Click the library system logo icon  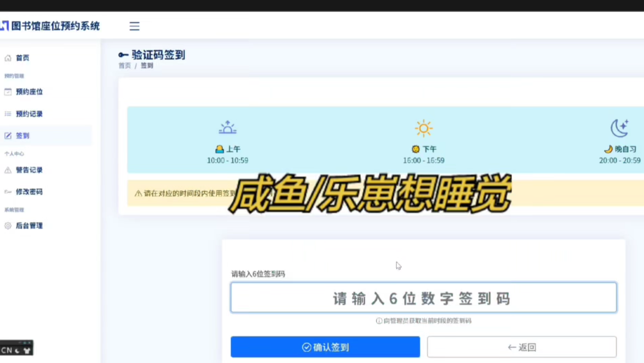point(5,26)
